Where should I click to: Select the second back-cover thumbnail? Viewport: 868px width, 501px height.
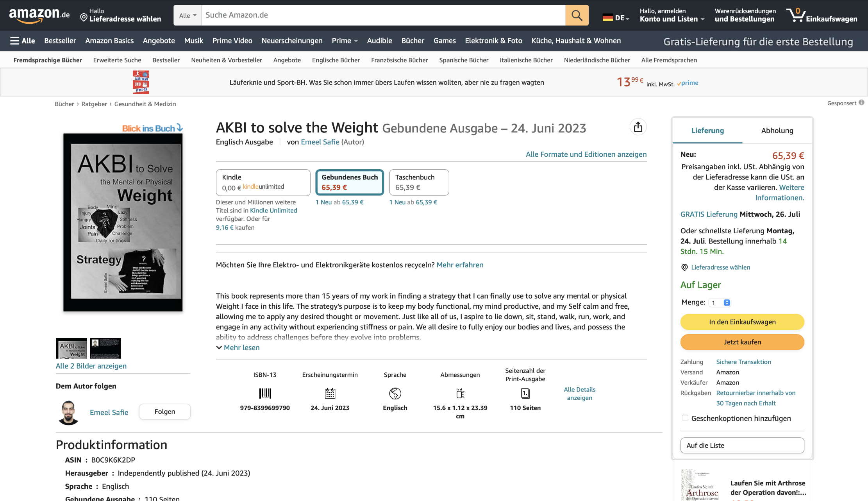pos(105,348)
